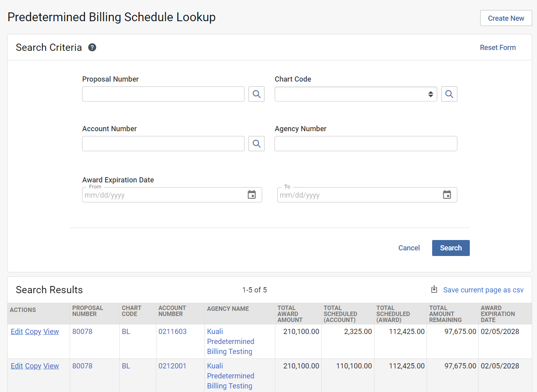Focus the Account Number field
The image size is (537, 392).
[x=163, y=144]
